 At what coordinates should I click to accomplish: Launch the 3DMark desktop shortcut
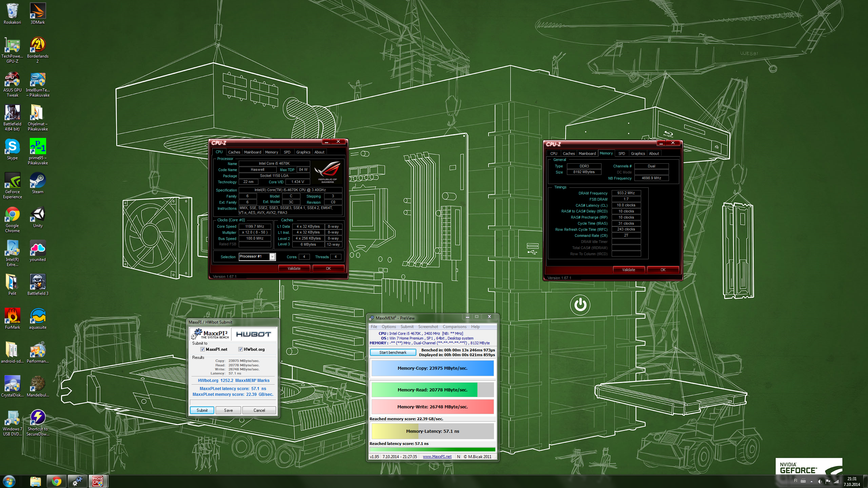[x=38, y=14]
